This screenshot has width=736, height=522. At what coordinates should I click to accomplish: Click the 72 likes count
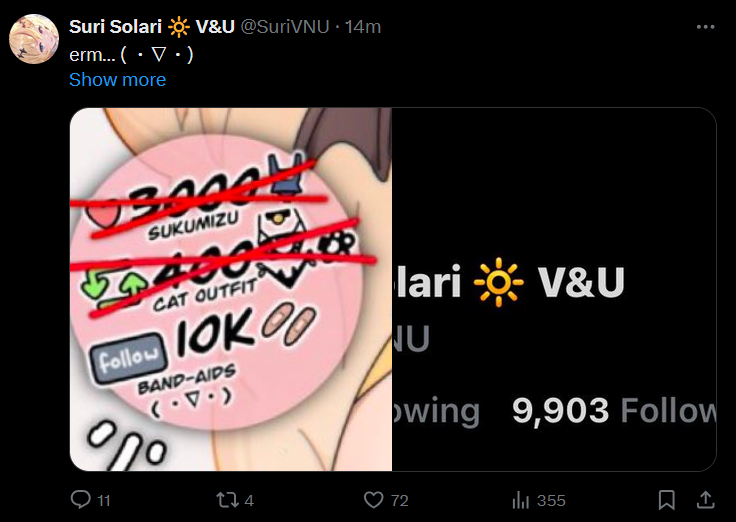point(399,501)
